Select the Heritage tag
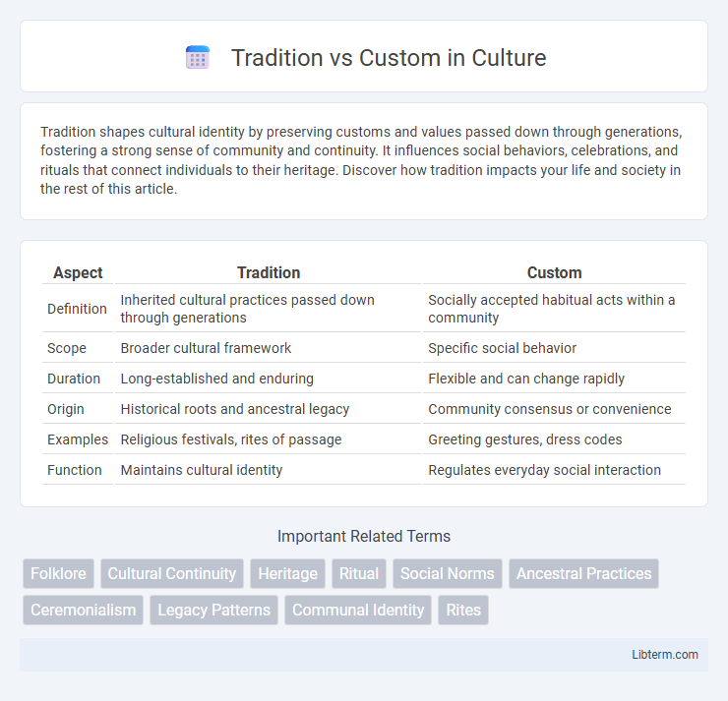 (288, 573)
